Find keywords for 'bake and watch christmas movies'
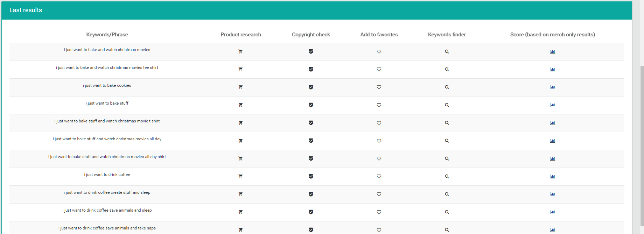The image size is (644, 234). point(447,51)
